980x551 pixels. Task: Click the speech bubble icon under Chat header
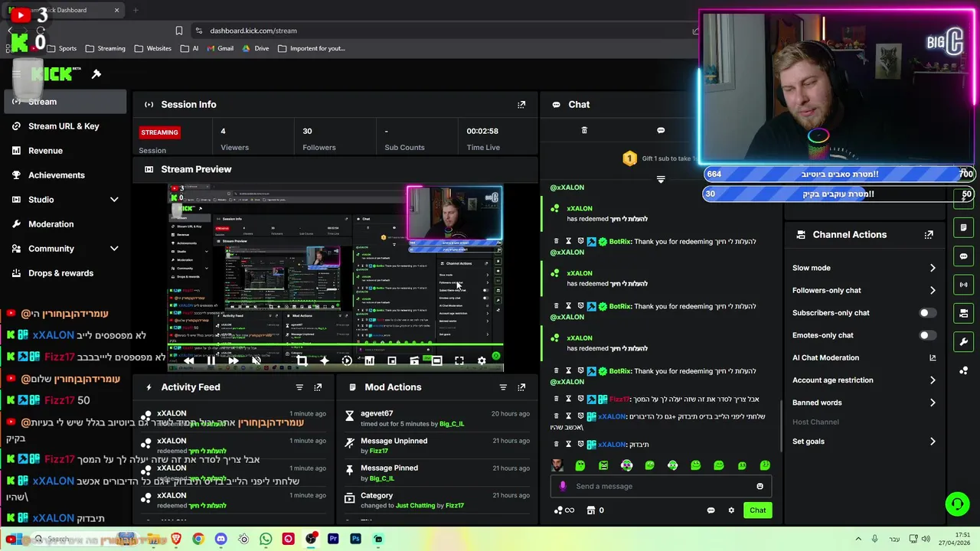(x=661, y=130)
